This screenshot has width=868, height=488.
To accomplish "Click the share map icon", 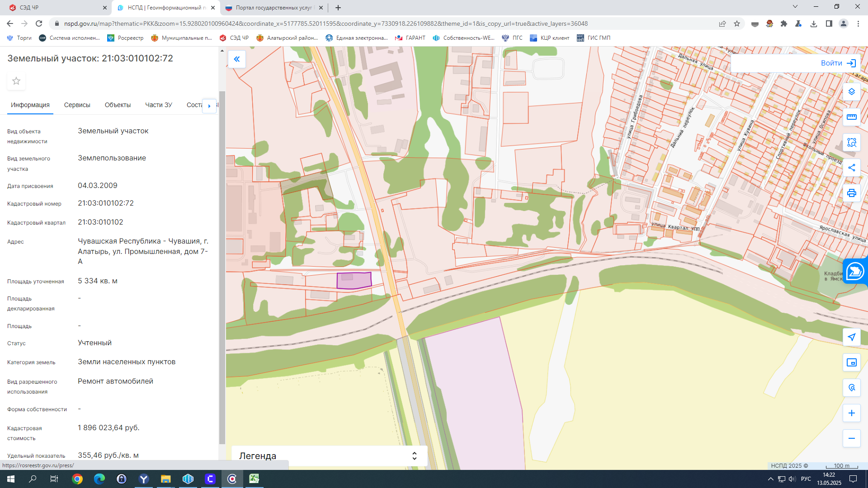I will click(x=852, y=168).
